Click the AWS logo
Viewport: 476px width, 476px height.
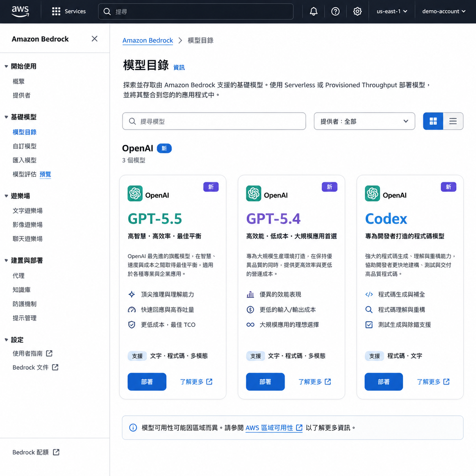pos(20,11)
